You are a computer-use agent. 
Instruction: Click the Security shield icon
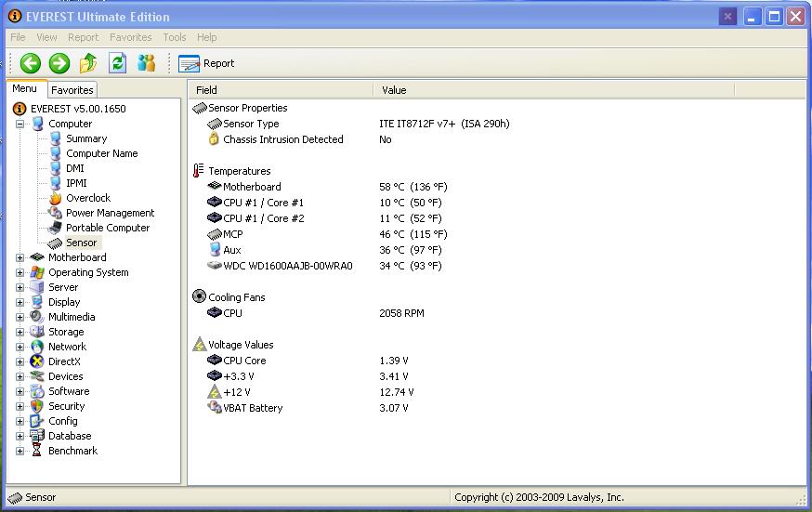[x=37, y=406]
